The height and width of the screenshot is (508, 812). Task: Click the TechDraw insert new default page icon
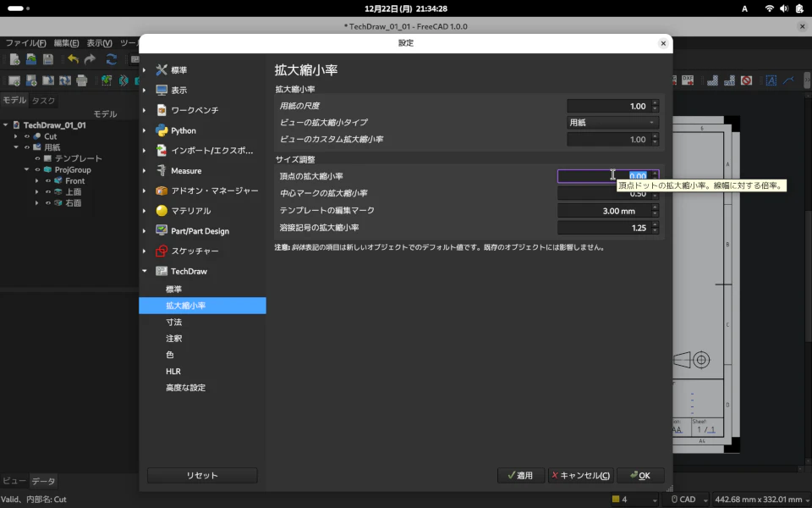click(x=14, y=80)
